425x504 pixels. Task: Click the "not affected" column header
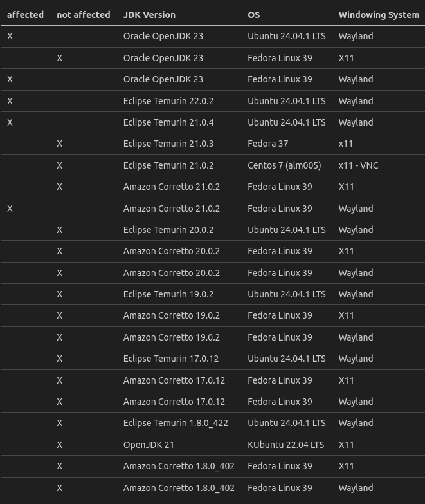point(83,15)
